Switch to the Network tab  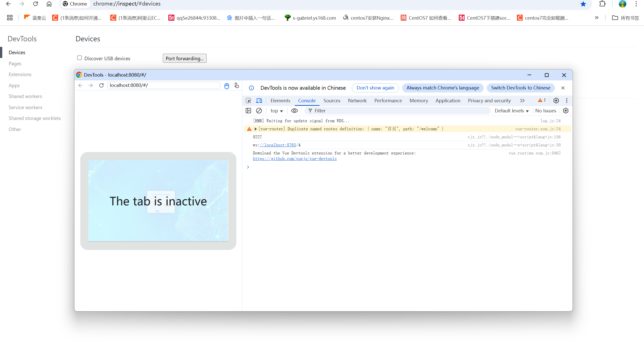tap(357, 101)
